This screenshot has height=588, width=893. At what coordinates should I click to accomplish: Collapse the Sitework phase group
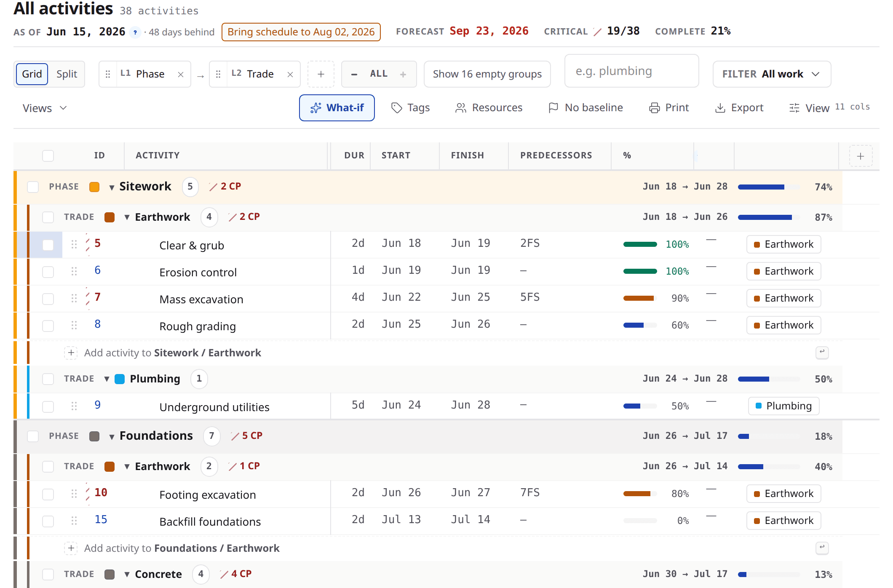[x=112, y=187]
